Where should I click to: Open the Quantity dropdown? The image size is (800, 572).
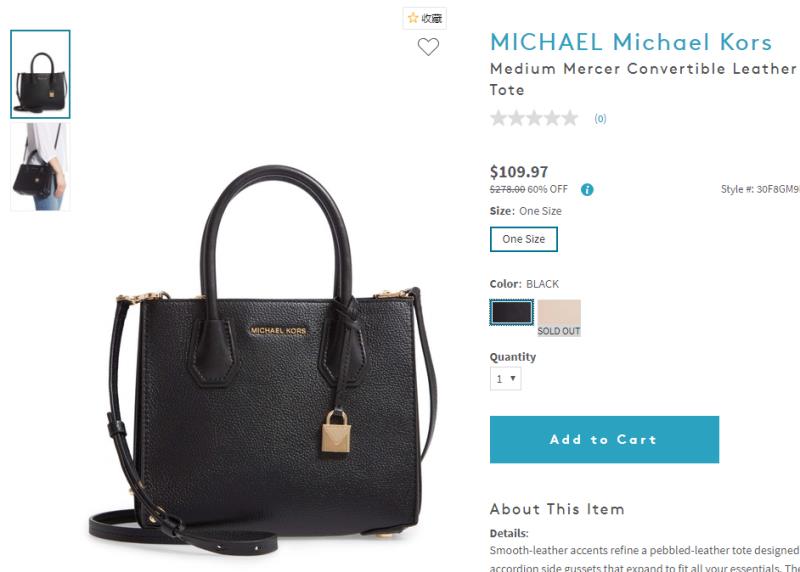pyautogui.click(x=505, y=379)
